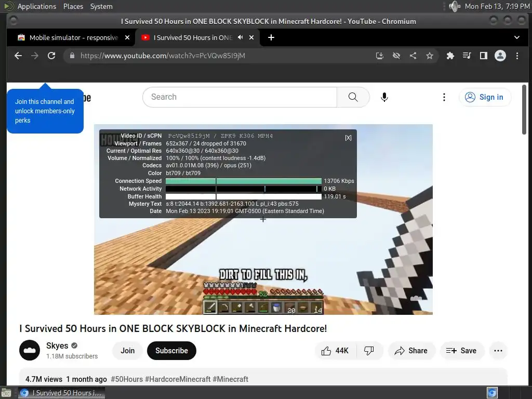This screenshot has width=532, height=399.
Task: Go back to the previous page
Action: 18,56
